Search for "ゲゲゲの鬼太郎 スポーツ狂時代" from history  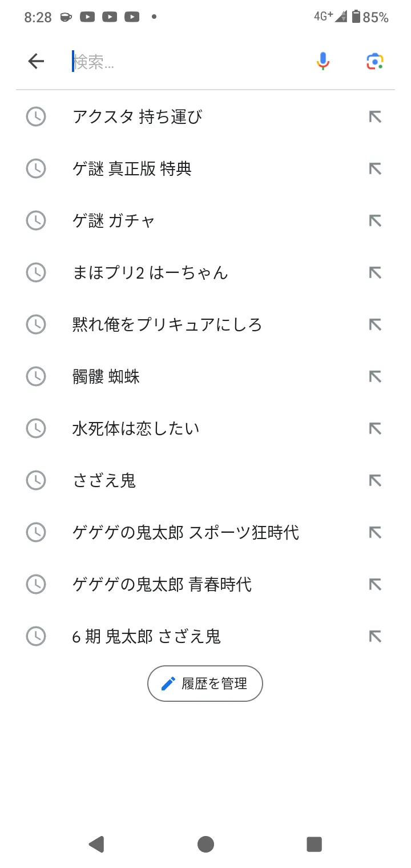[186, 533]
